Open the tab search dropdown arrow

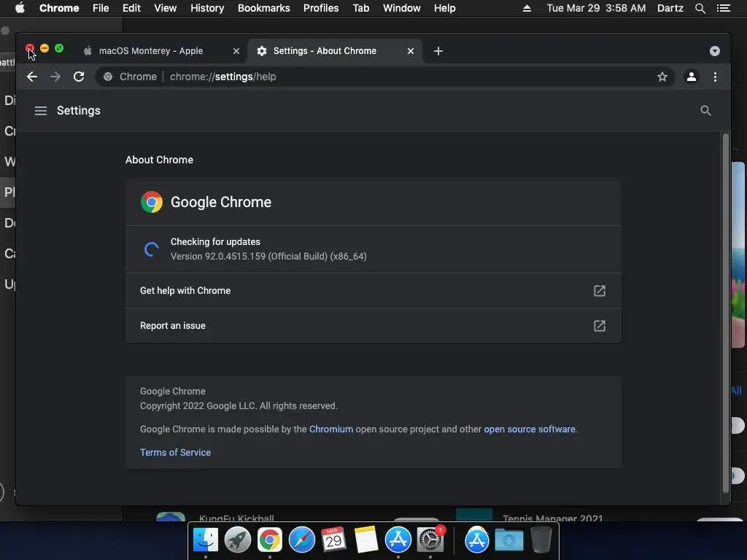point(715,51)
